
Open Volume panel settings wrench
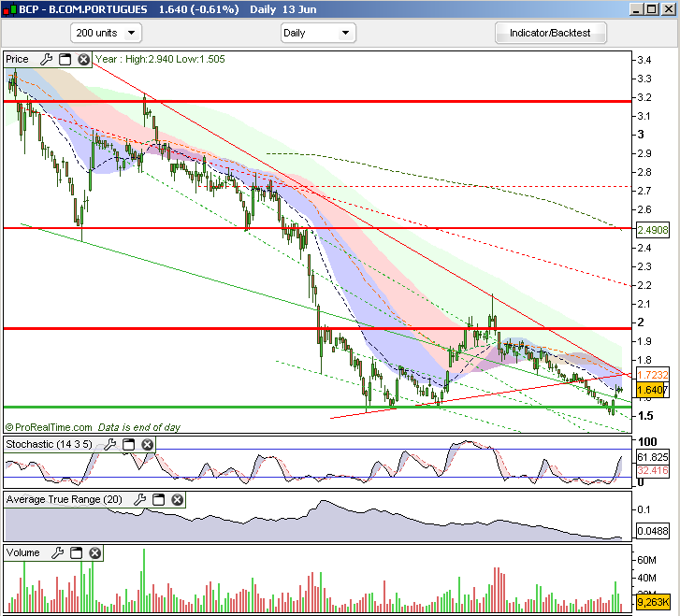pyautogui.click(x=58, y=552)
